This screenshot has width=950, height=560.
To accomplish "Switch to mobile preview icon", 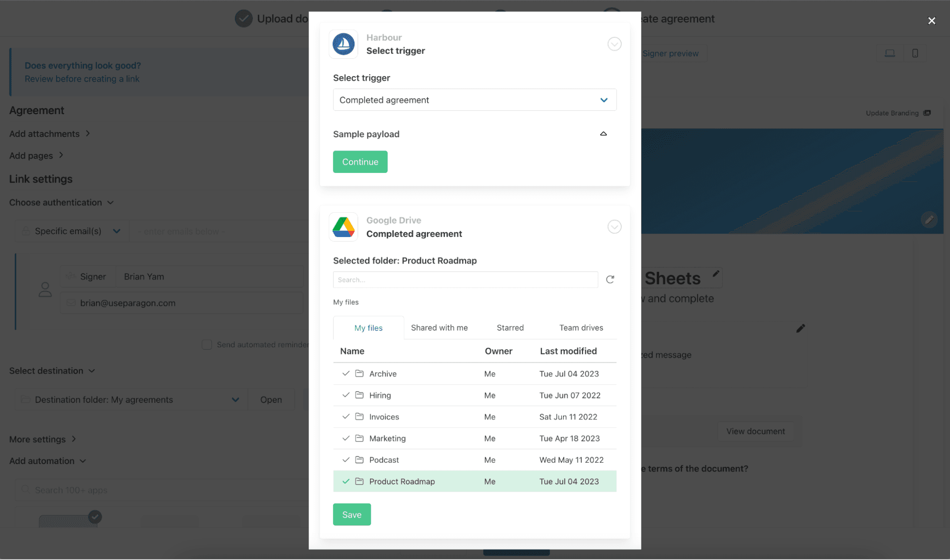I will click(x=915, y=53).
